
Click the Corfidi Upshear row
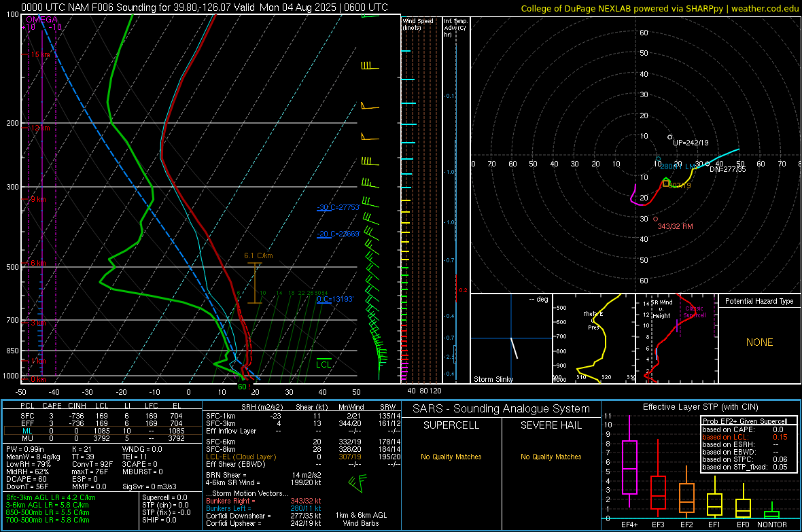(x=264, y=523)
